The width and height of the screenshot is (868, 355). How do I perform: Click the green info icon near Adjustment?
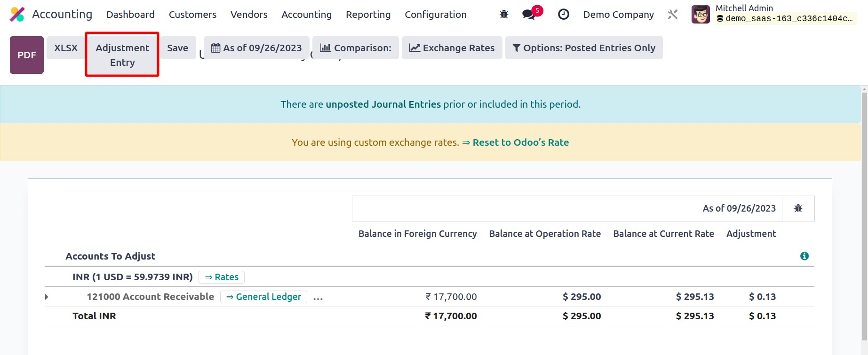[x=804, y=256]
